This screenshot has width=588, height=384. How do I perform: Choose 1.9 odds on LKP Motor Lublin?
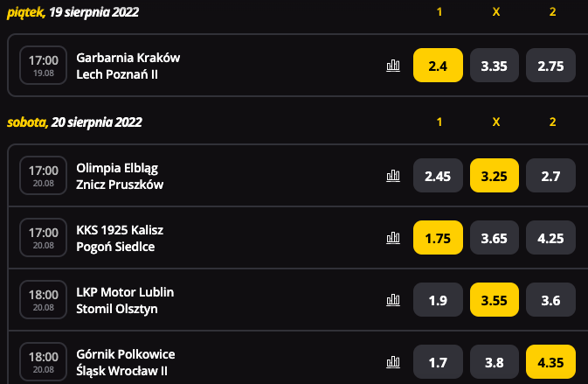click(x=438, y=299)
